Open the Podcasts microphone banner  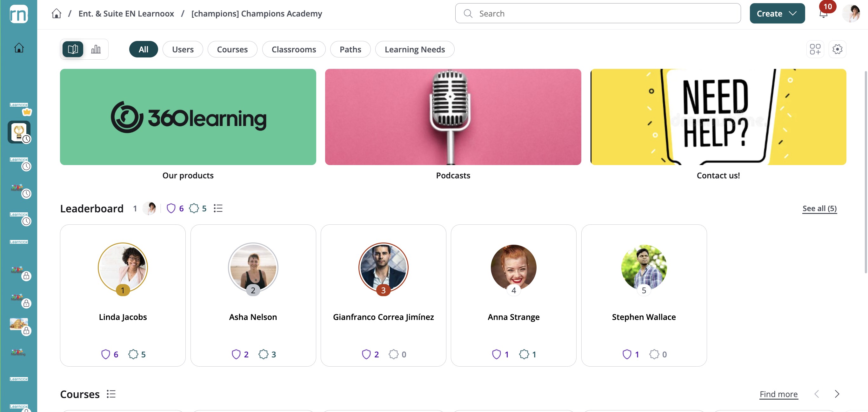(453, 116)
